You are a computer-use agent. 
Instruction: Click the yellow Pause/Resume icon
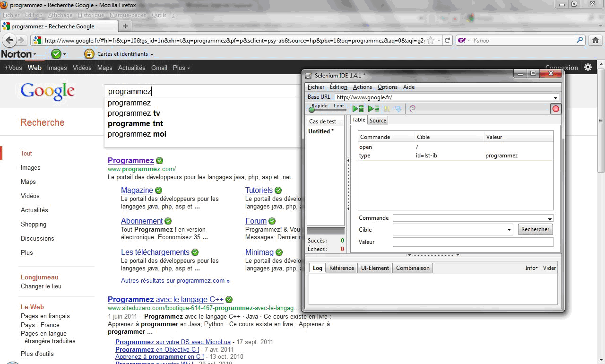click(387, 109)
